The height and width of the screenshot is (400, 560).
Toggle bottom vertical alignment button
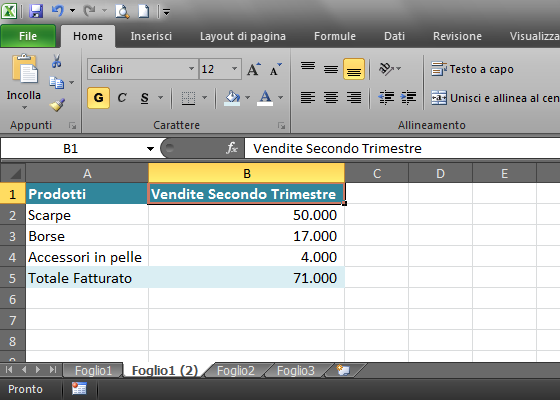354,69
